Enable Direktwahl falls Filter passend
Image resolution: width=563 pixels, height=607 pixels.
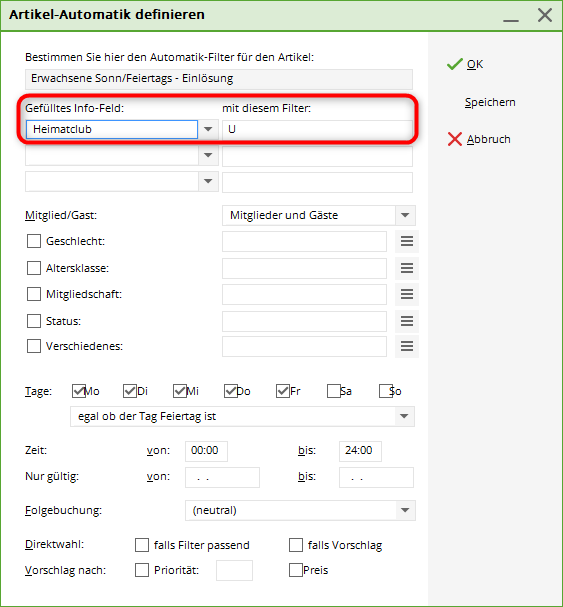tap(142, 545)
